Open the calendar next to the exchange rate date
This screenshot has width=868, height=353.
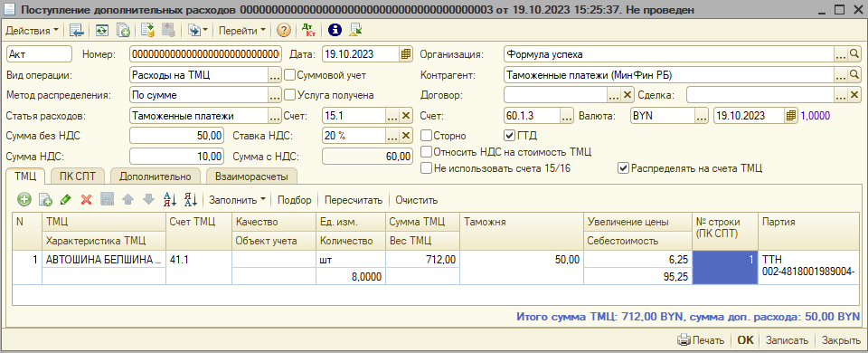(x=791, y=116)
